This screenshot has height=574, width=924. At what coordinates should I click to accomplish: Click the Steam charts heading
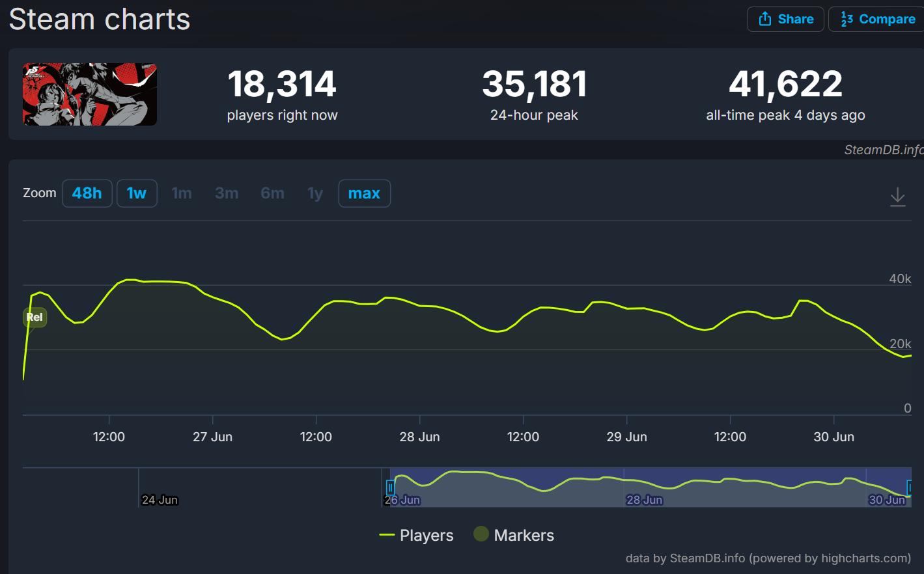pos(100,19)
